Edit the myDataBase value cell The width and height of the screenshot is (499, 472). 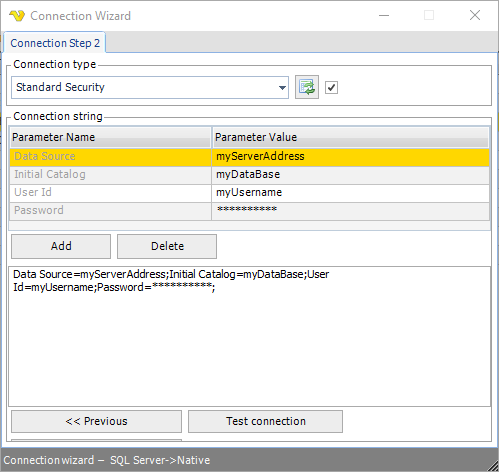pos(351,175)
